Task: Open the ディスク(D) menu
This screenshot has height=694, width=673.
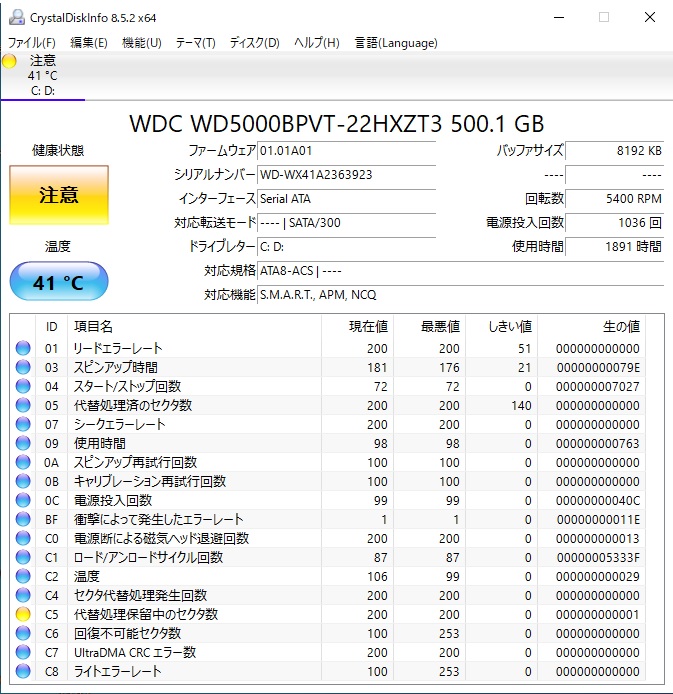Action: (x=254, y=43)
